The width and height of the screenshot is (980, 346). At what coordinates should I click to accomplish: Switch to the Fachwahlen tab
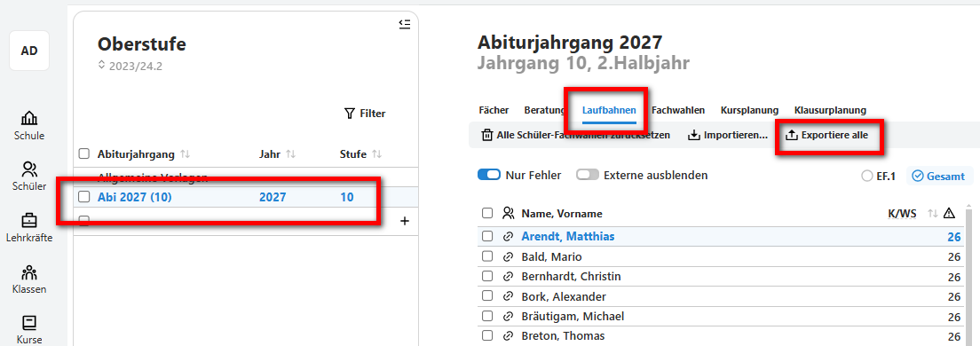click(678, 110)
